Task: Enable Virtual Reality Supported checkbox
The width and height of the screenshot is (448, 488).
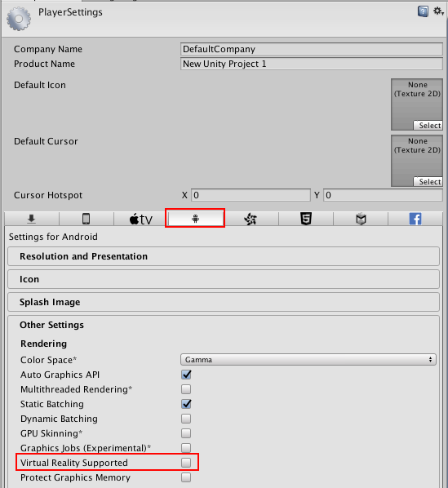Action: pyautogui.click(x=186, y=463)
